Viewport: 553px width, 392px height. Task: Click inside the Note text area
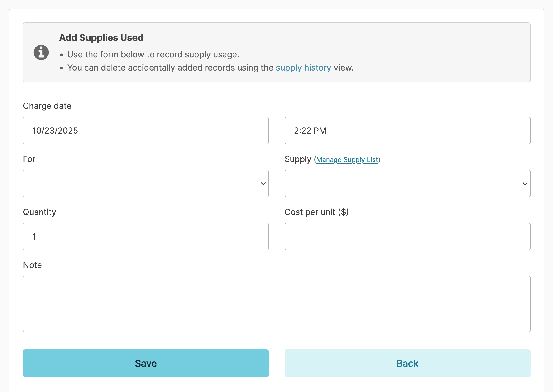tap(276, 304)
